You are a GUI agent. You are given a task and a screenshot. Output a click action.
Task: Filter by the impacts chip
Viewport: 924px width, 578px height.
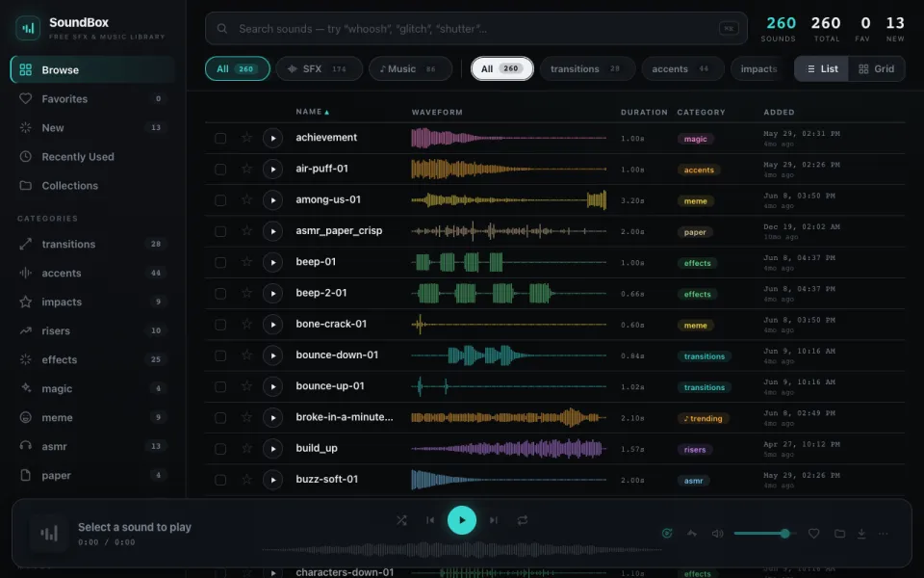pyautogui.click(x=759, y=69)
